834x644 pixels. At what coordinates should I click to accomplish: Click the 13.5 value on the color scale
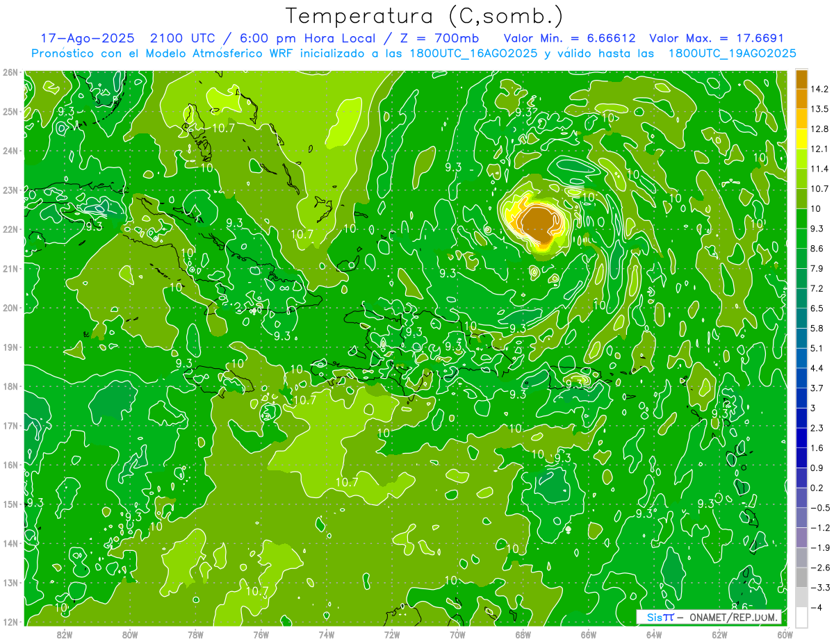pos(819,109)
